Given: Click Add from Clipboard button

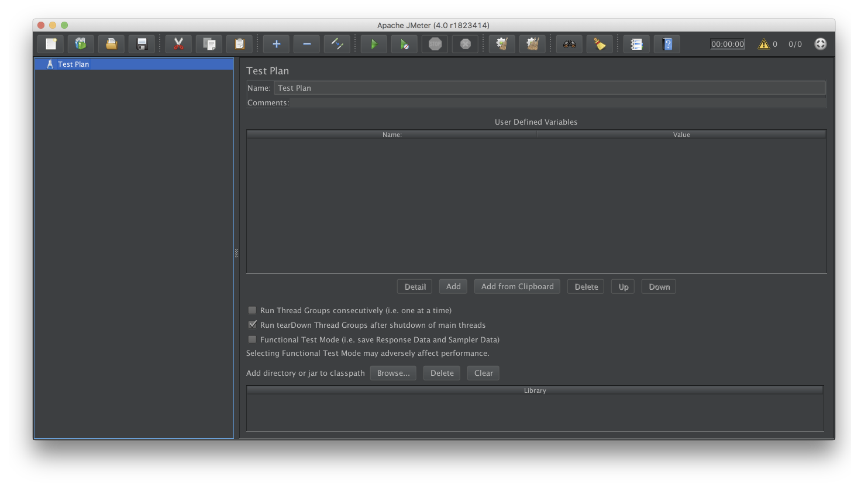Looking at the screenshot, I should 517,287.
